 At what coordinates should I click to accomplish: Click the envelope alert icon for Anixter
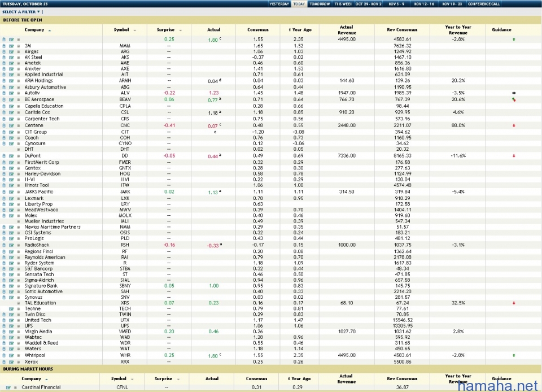coord(11,69)
